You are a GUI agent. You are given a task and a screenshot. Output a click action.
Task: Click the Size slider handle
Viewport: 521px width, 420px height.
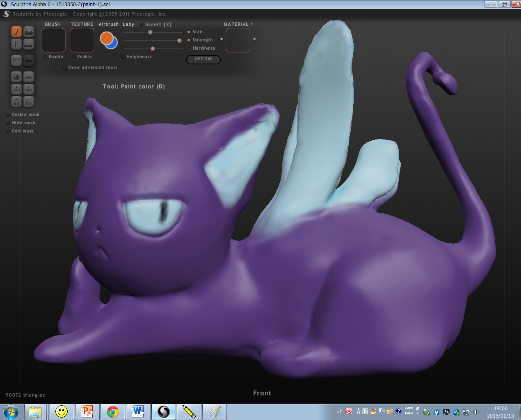[150, 32]
